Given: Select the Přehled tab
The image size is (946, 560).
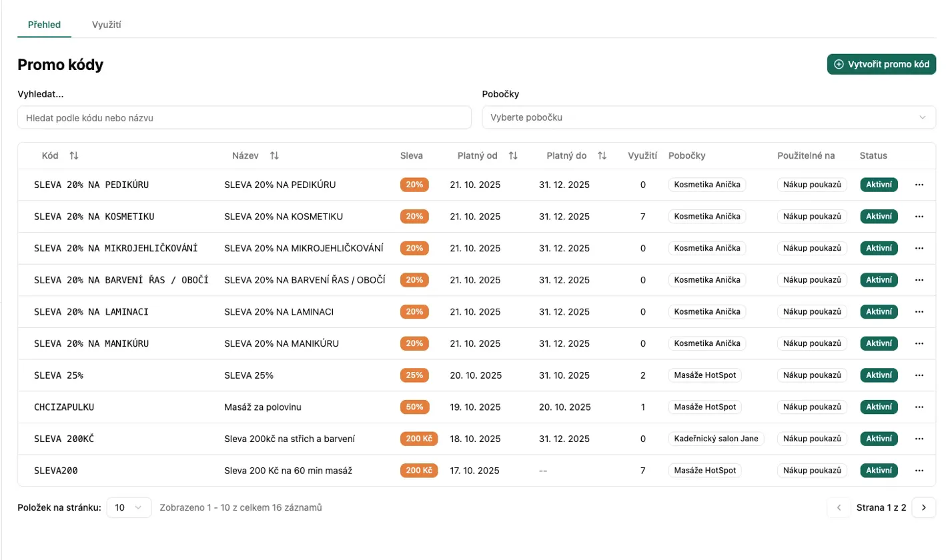Looking at the screenshot, I should (x=44, y=25).
